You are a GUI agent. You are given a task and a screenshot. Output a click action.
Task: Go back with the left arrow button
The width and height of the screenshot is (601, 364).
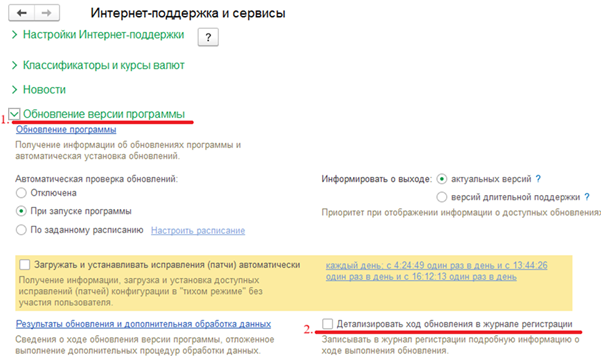22,13
